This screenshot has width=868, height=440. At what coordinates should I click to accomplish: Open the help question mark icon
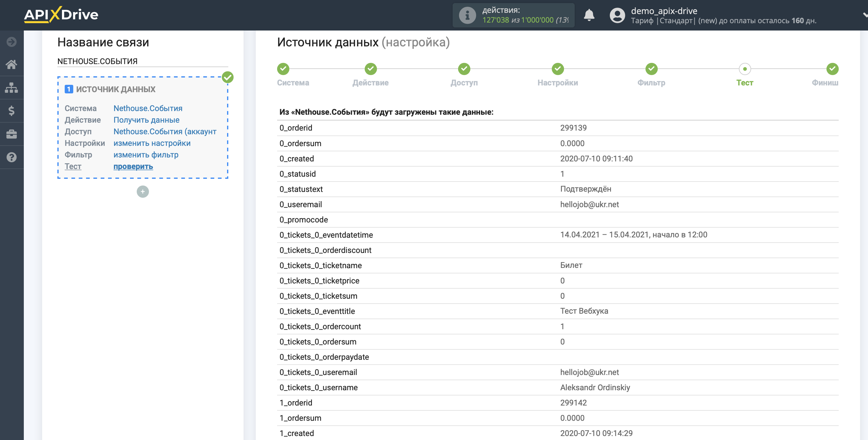(12, 157)
